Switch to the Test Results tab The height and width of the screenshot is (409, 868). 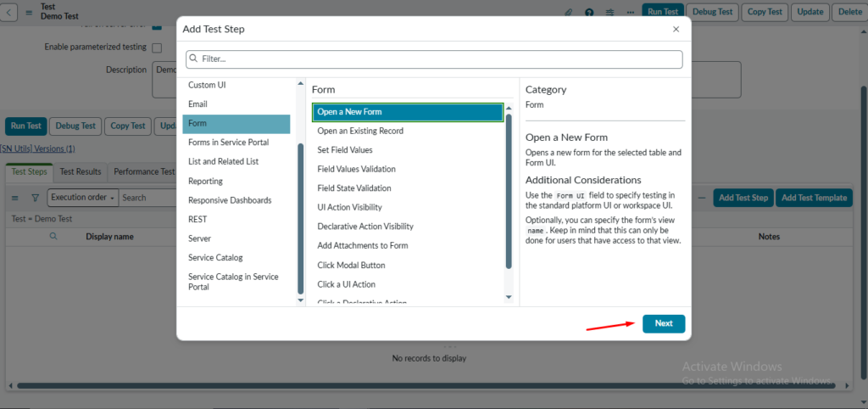pyautogui.click(x=81, y=171)
